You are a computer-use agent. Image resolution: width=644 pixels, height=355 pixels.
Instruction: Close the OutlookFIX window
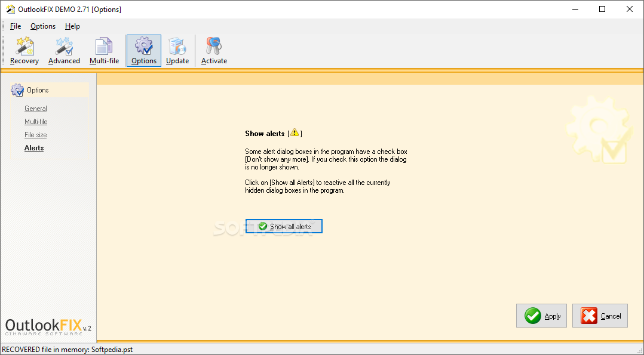coord(629,9)
